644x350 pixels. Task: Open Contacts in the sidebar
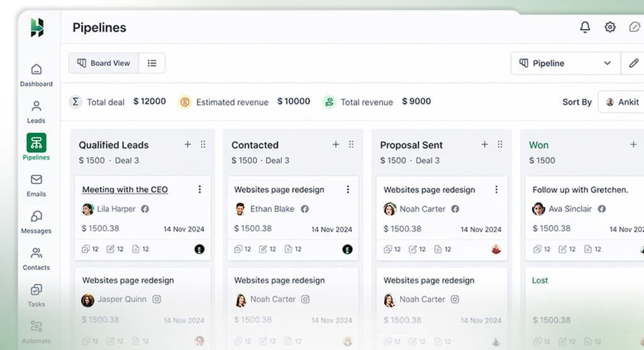tap(36, 259)
